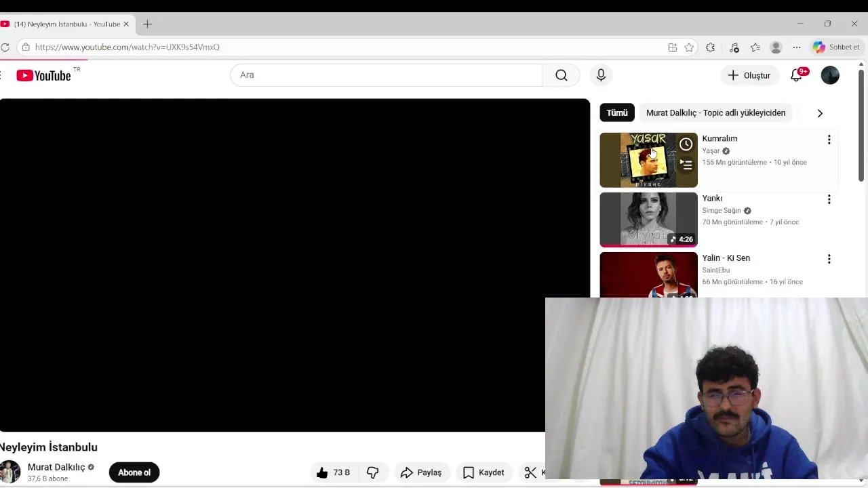This screenshot has width=868, height=488.
Task: Open Yankı video thumbnail
Action: click(x=648, y=220)
